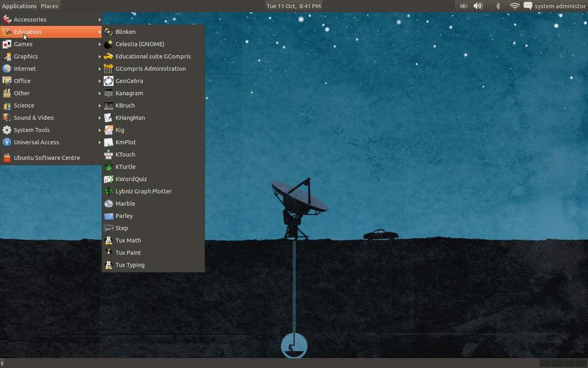Image resolution: width=588 pixels, height=368 pixels.
Task: Expand the Other submenu arrow
Action: click(x=100, y=93)
